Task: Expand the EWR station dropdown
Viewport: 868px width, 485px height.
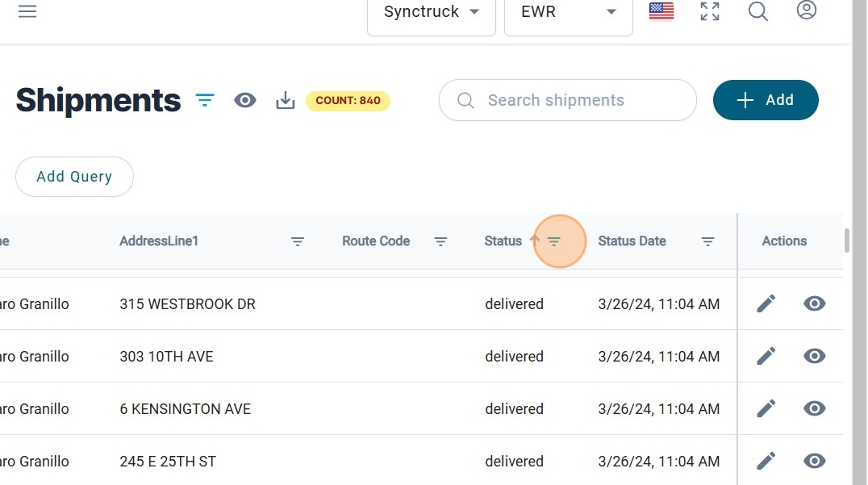Action: coord(569,12)
